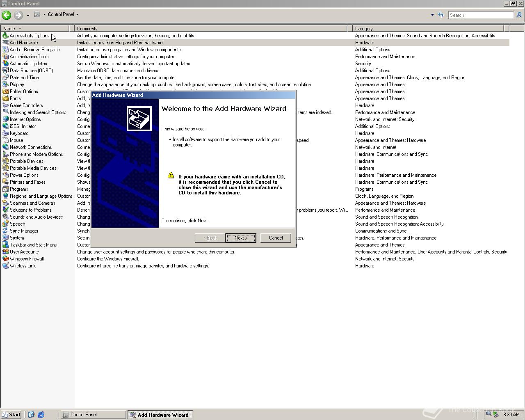Image resolution: width=525 pixels, height=420 pixels.
Task: Click the Keyboard icon
Action: (x=5, y=133)
